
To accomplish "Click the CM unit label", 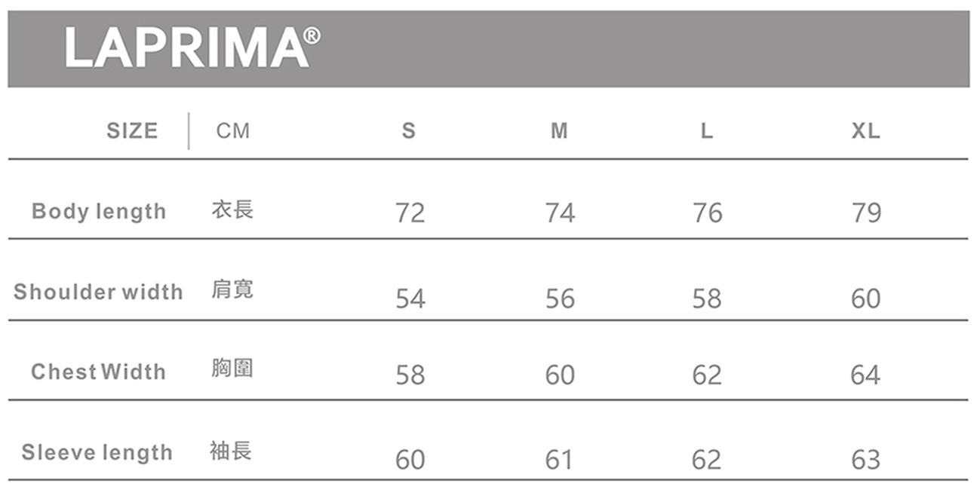I will click(232, 131).
